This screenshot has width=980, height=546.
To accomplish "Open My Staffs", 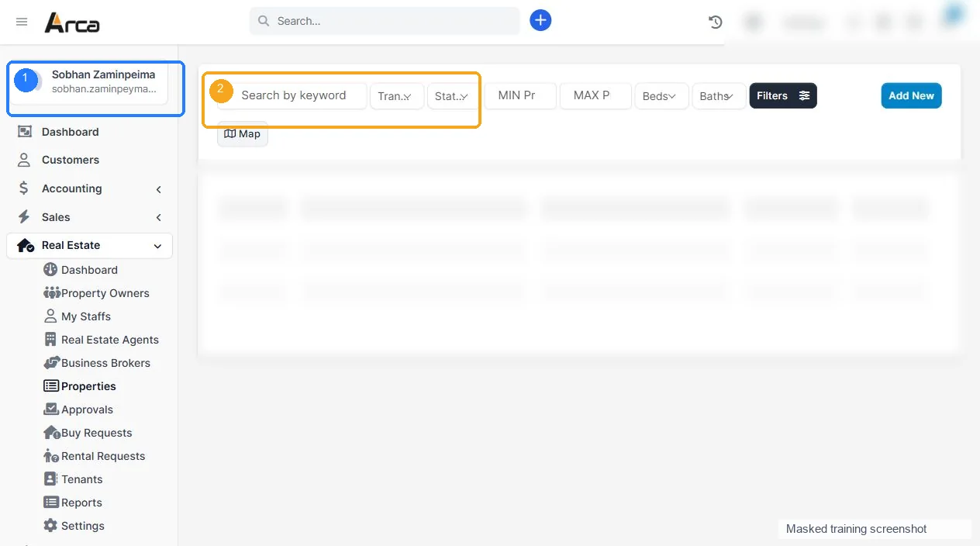I will (77, 316).
